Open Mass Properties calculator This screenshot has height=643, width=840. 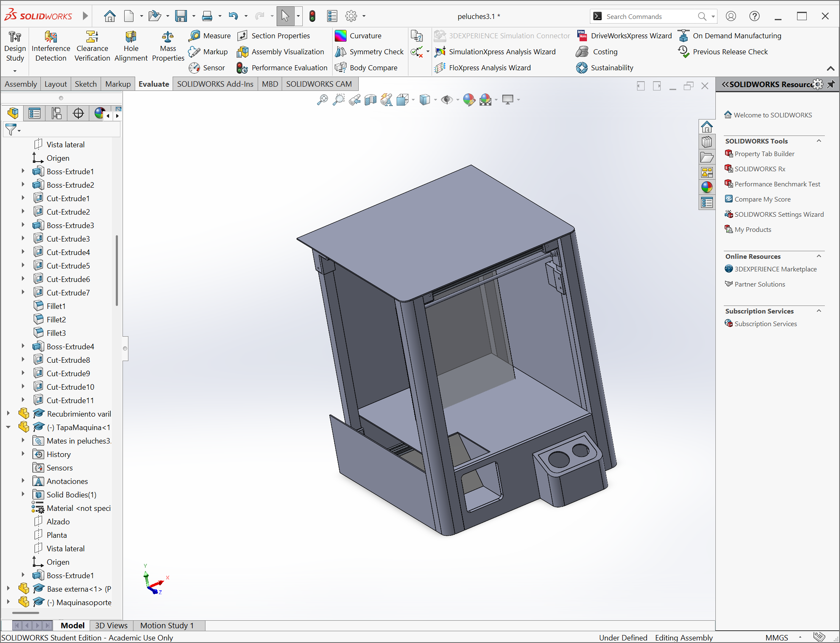tap(168, 46)
